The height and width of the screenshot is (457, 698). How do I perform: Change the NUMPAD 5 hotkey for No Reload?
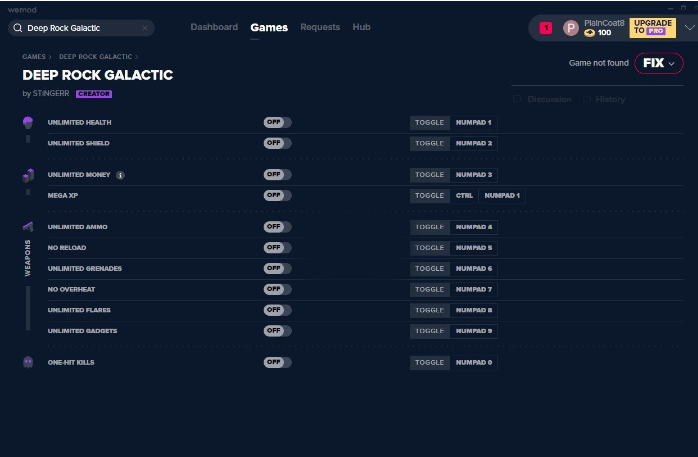point(474,248)
